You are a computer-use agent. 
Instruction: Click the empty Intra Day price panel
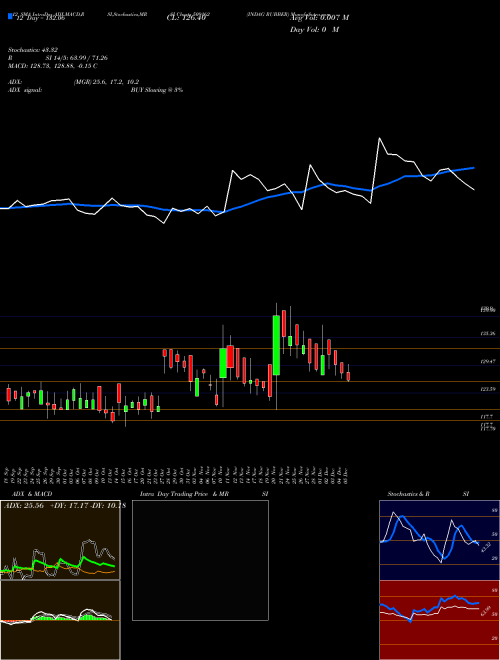pyautogui.click(x=200, y=560)
